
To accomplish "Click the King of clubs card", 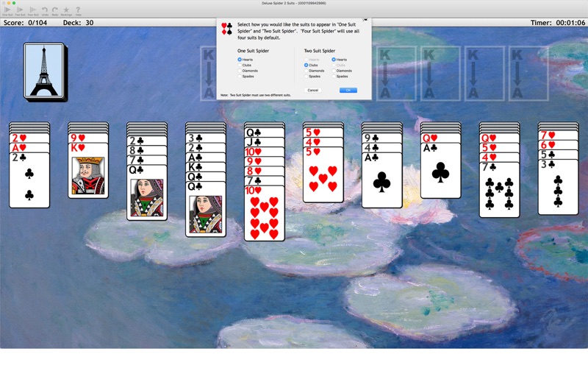I will click(x=206, y=167).
